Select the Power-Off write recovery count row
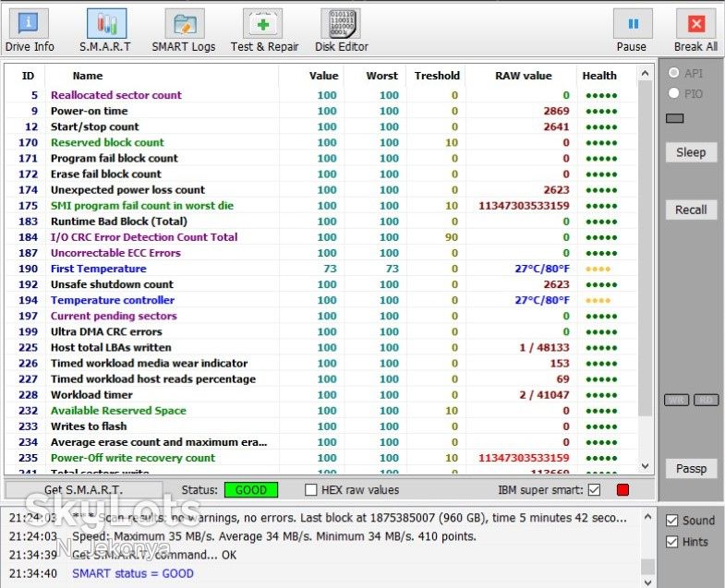 click(321, 458)
